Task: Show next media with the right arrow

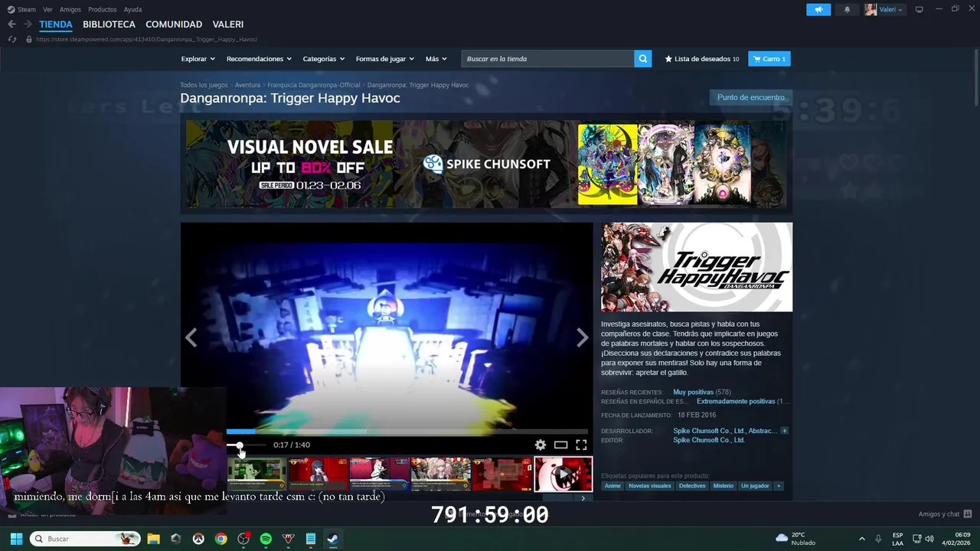Action: 583,337
